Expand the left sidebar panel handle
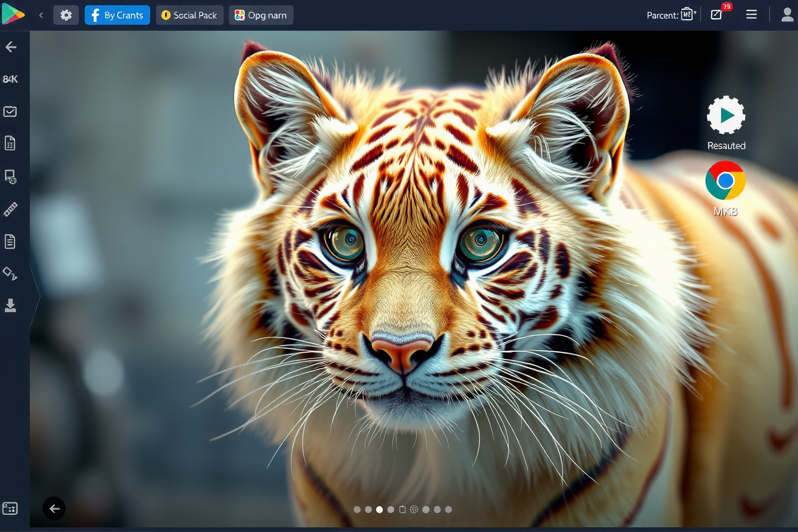The height and width of the screenshot is (532, 798). tap(35, 297)
